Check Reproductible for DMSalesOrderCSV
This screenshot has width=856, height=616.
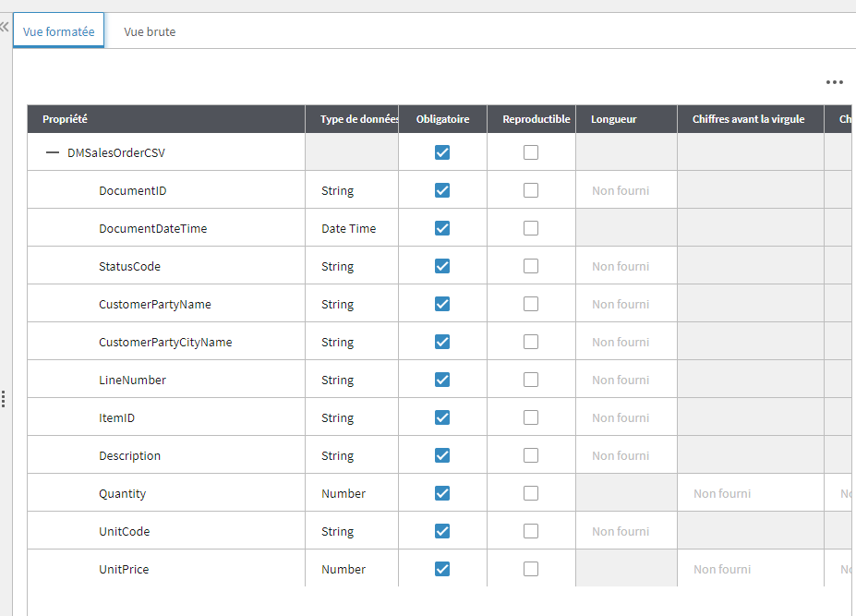point(531,152)
